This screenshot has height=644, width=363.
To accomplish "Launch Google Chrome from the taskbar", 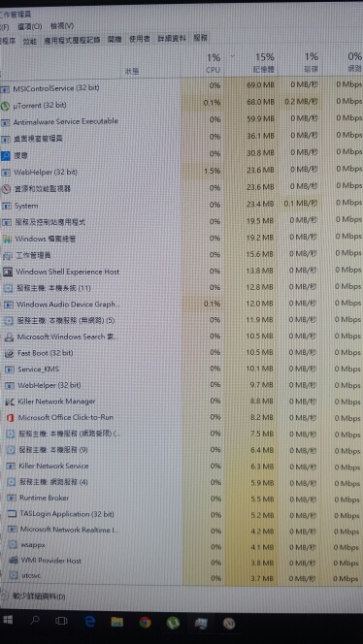I will (145, 623).
